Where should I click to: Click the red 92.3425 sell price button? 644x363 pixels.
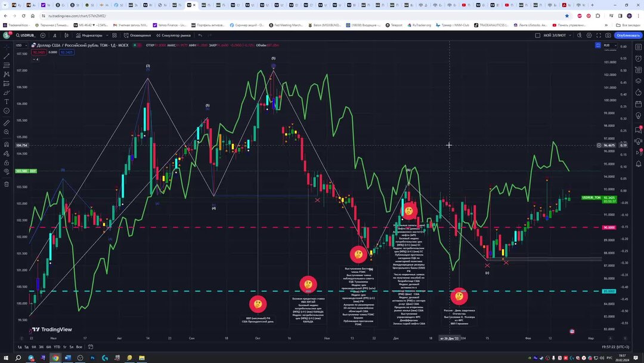(x=39, y=52)
